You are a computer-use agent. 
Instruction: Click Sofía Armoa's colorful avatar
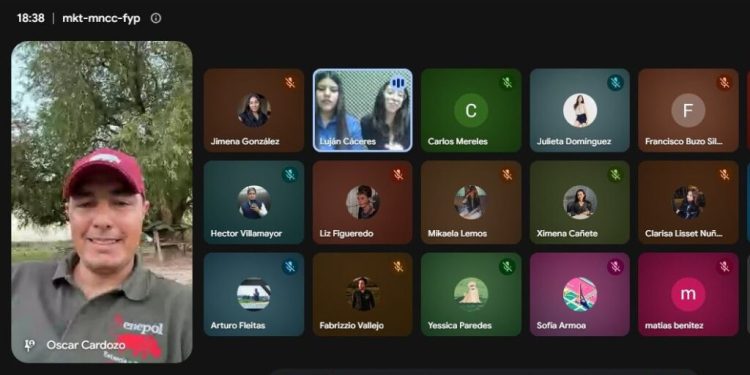(580, 294)
